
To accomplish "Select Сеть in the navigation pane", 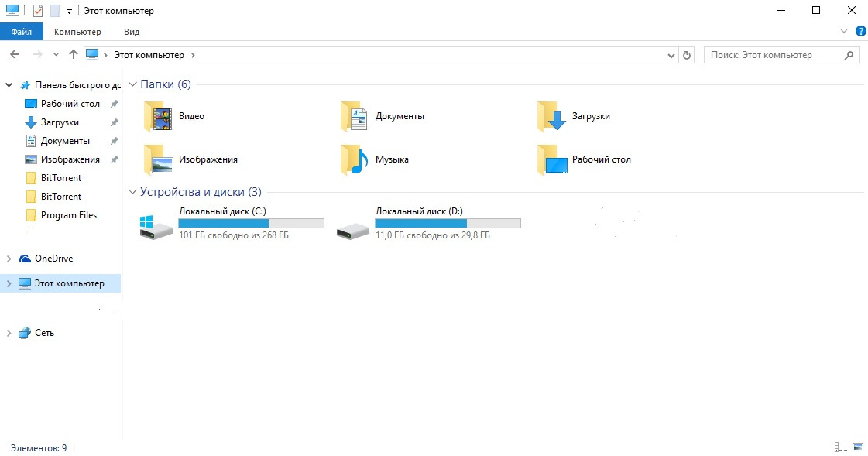I will 44,333.
